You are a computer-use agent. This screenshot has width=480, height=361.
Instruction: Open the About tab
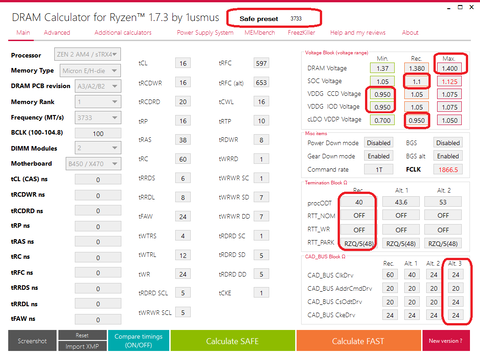pyautogui.click(x=410, y=33)
